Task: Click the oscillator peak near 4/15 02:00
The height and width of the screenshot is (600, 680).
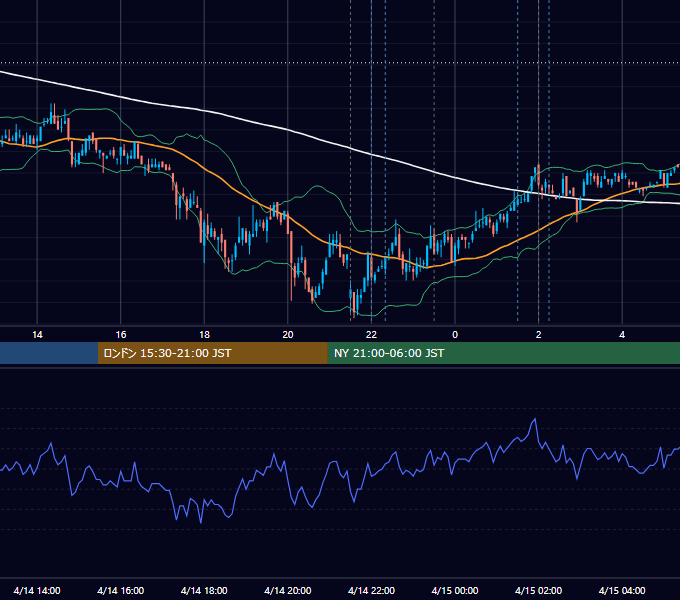Action: point(535,419)
